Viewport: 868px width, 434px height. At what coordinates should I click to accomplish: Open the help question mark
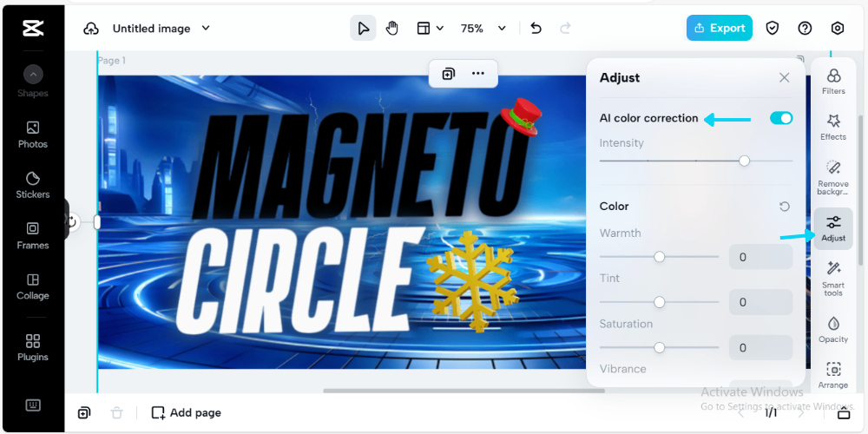click(805, 29)
